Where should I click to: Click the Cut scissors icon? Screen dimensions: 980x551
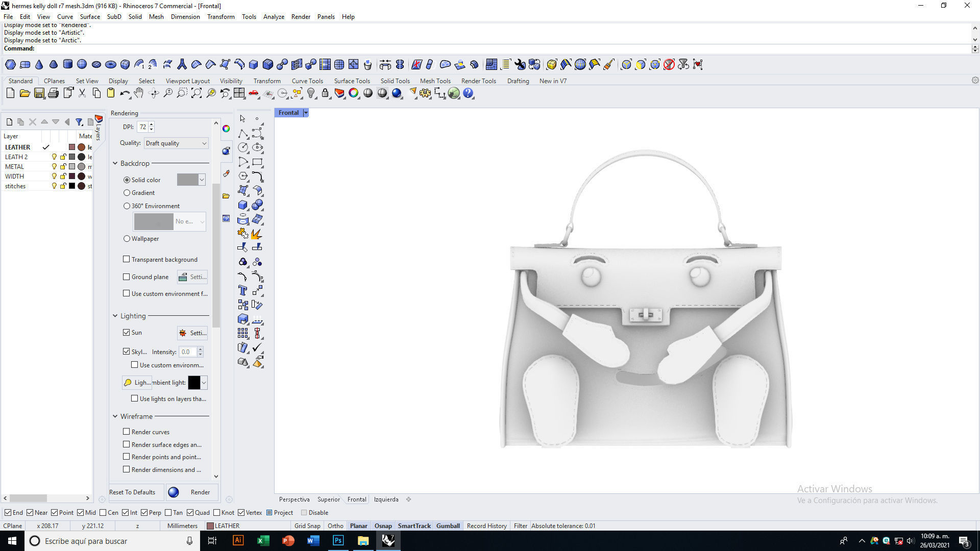point(82,93)
